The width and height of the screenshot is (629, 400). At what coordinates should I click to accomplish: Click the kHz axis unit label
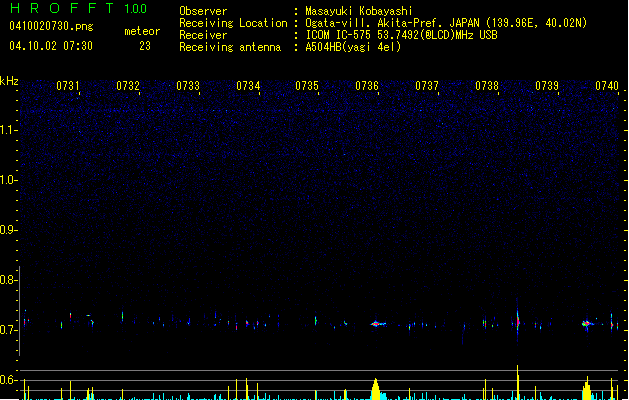pyautogui.click(x=9, y=81)
